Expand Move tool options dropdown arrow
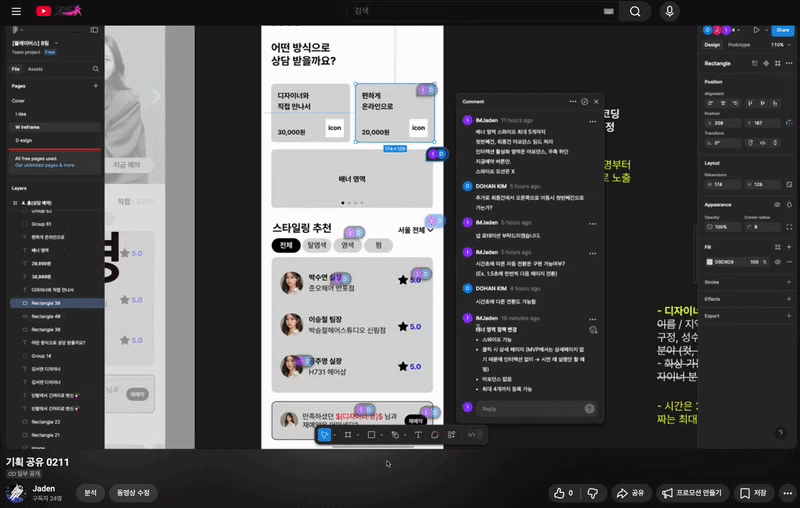This screenshot has width=800, height=508. [x=335, y=435]
